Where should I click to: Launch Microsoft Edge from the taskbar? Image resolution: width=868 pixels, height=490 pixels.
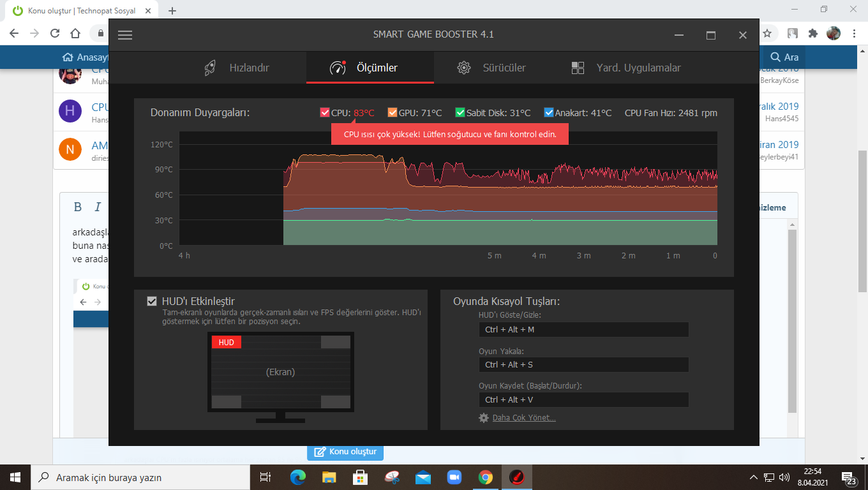298,477
